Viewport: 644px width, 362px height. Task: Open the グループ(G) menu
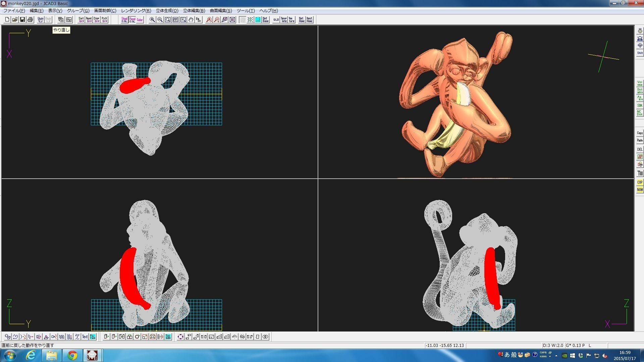pyautogui.click(x=78, y=11)
